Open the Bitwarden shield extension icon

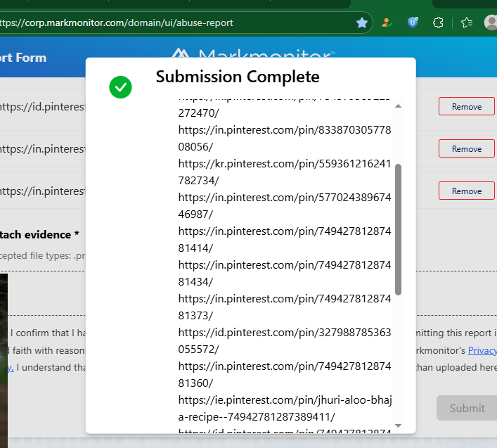(x=413, y=23)
